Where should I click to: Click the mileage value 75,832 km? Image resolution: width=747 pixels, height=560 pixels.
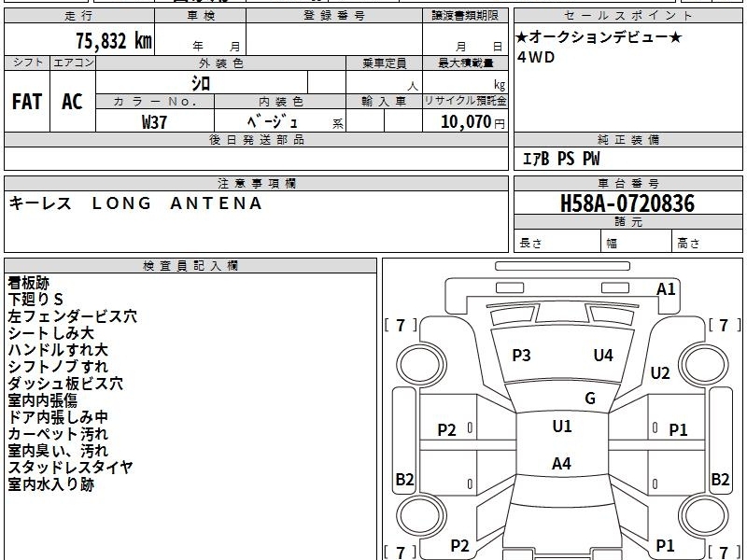114,40
